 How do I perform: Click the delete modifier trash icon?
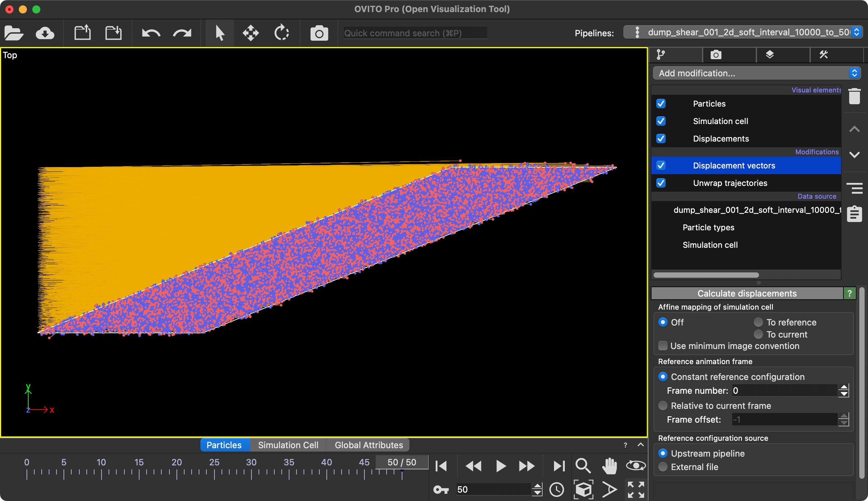(x=854, y=97)
